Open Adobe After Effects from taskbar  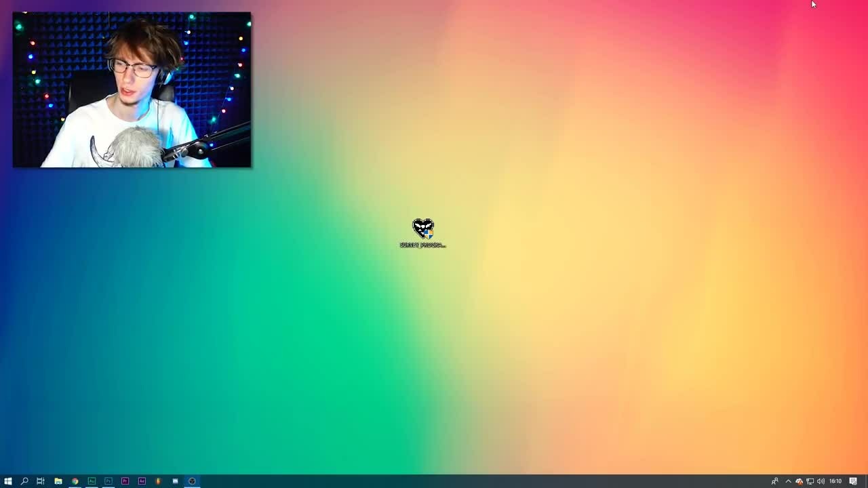[x=142, y=481]
